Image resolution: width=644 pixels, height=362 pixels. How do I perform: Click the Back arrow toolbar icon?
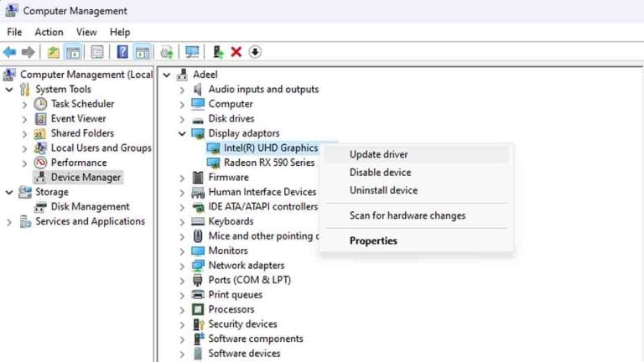tap(9, 52)
